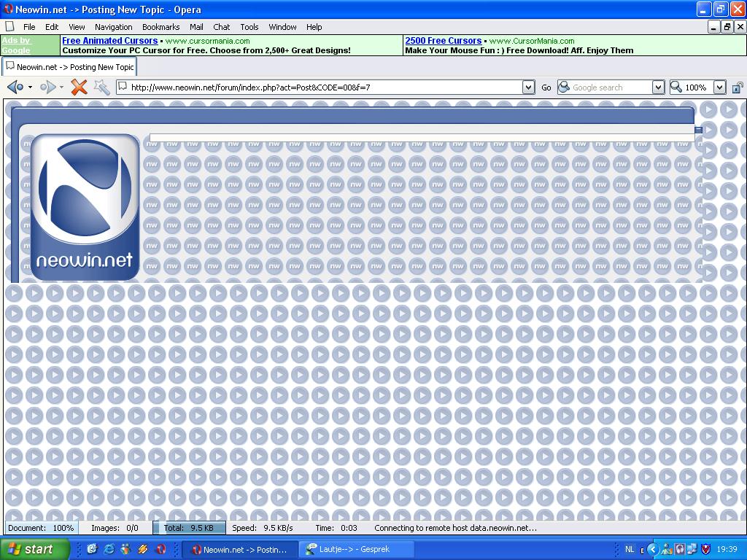Launch Winamp from quick launch

pos(142,549)
